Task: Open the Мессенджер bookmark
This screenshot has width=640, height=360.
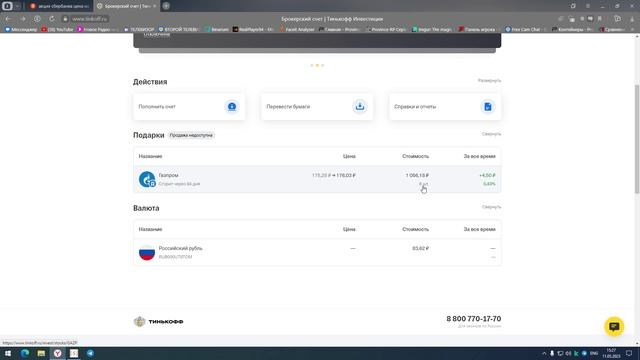Action: (21, 29)
